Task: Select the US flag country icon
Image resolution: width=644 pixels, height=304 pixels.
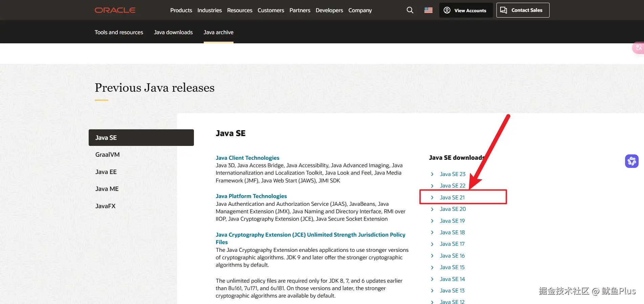Action: (x=428, y=10)
